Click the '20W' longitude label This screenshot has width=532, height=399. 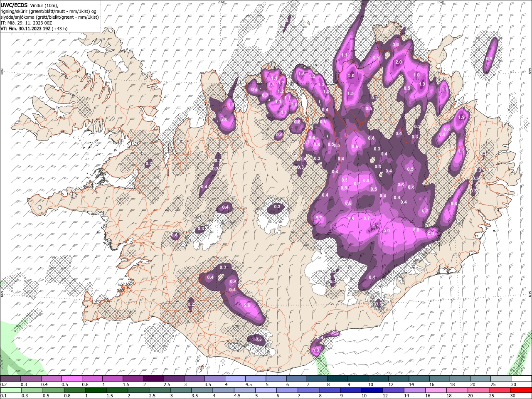(221, 2)
